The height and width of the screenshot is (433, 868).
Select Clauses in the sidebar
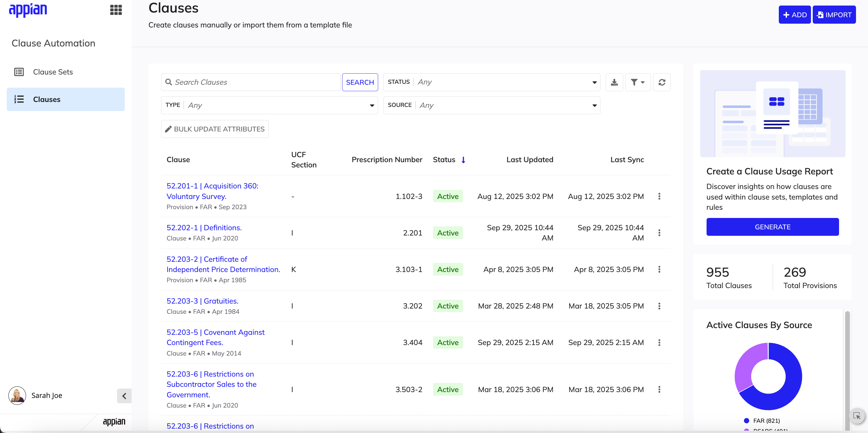(x=66, y=99)
